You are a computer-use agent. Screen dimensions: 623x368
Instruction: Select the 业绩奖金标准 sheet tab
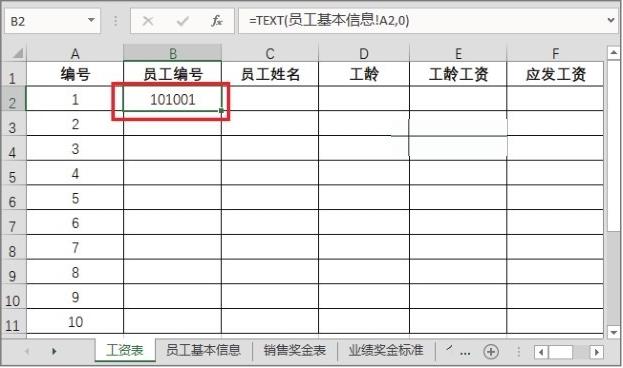pyautogui.click(x=386, y=350)
